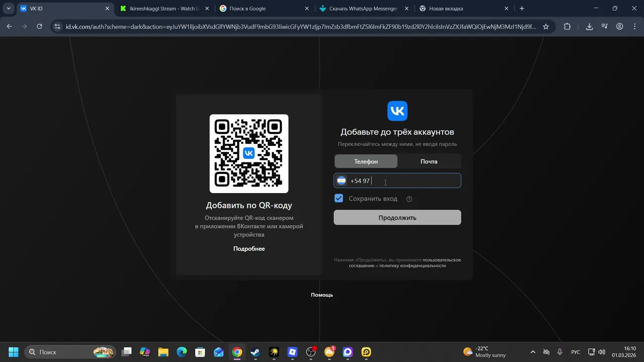Open the Chrome extensions puzzle icon
Viewport: 644px width, 362px height.
pos(567,27)
